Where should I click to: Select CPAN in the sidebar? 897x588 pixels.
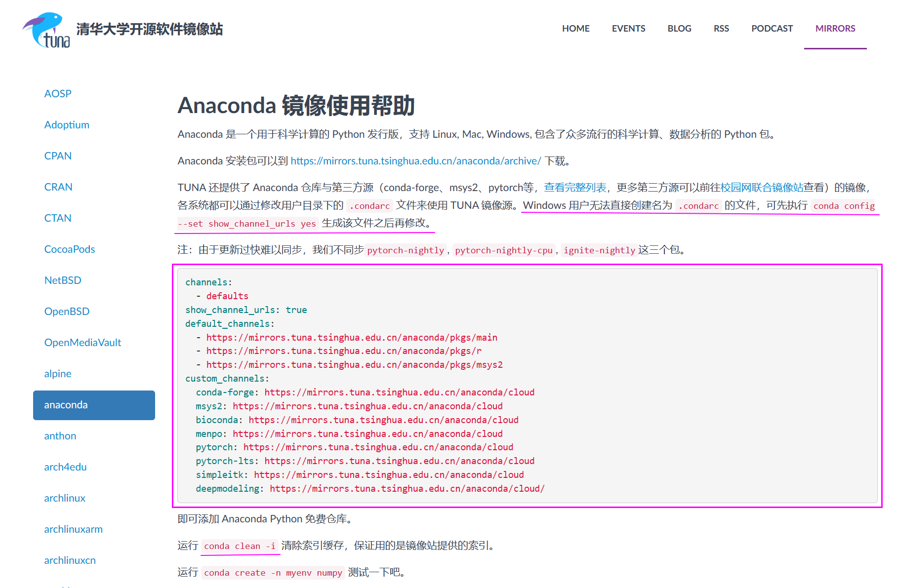click(58, 156)
